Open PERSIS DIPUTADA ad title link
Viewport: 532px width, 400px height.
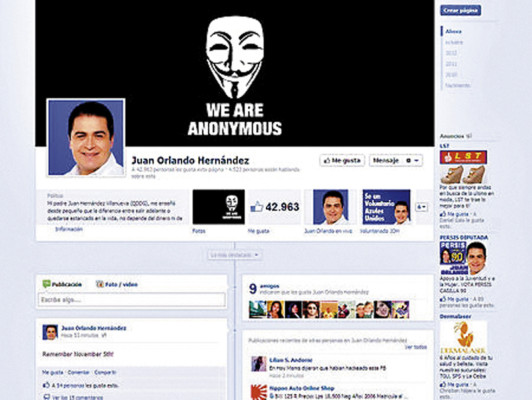point(464,237)
